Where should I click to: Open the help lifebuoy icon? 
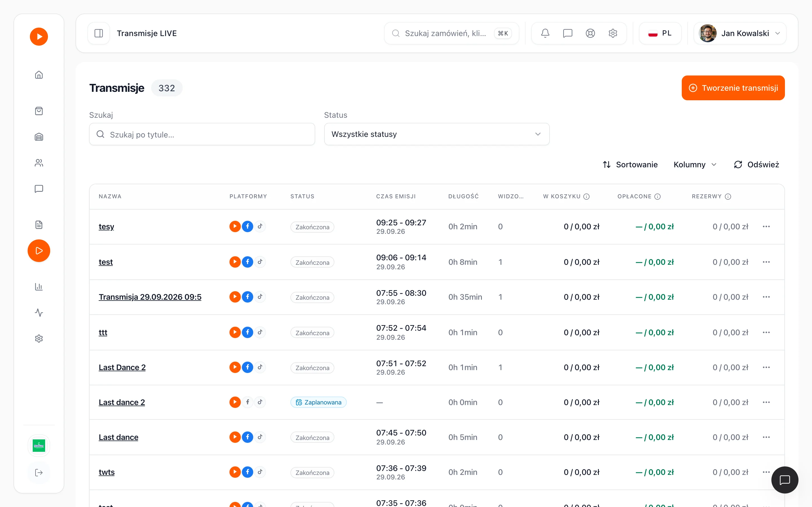pyautogui.click(x=590, y=33)
